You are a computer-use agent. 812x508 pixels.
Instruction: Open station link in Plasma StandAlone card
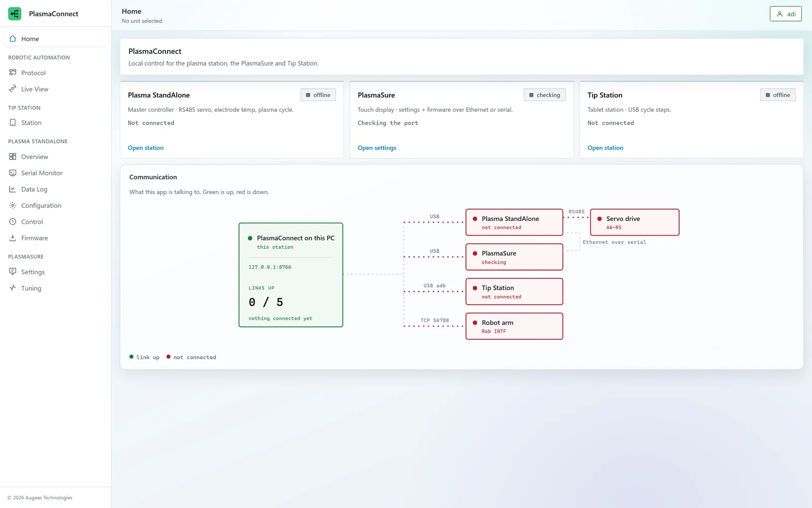[x=146, y=148]
